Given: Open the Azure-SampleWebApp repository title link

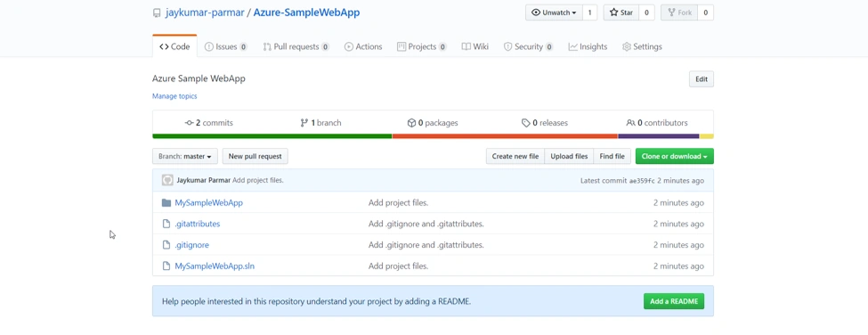Looking at the screenshot, I should pyautogui.click(x=306, y=12).
